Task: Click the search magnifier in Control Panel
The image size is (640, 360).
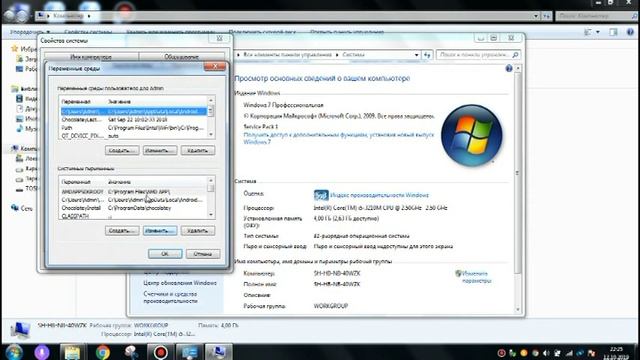Action: pyautogui.click(x=515, y=55)
